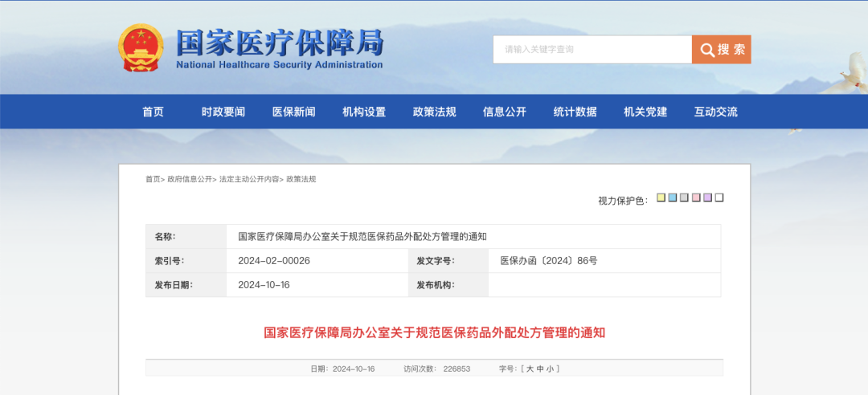Select the gray eye-protection color swatch
Screen dimensions: 868x395
(684, 197)
